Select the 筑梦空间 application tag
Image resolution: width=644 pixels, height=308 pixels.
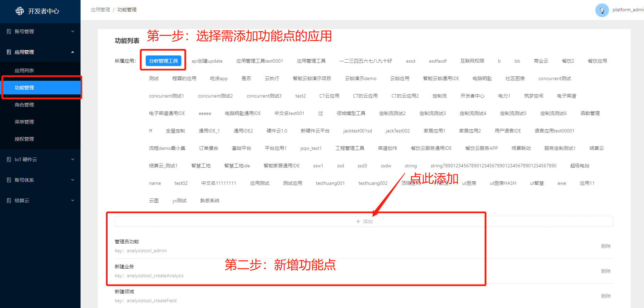[x=534, y=96]
